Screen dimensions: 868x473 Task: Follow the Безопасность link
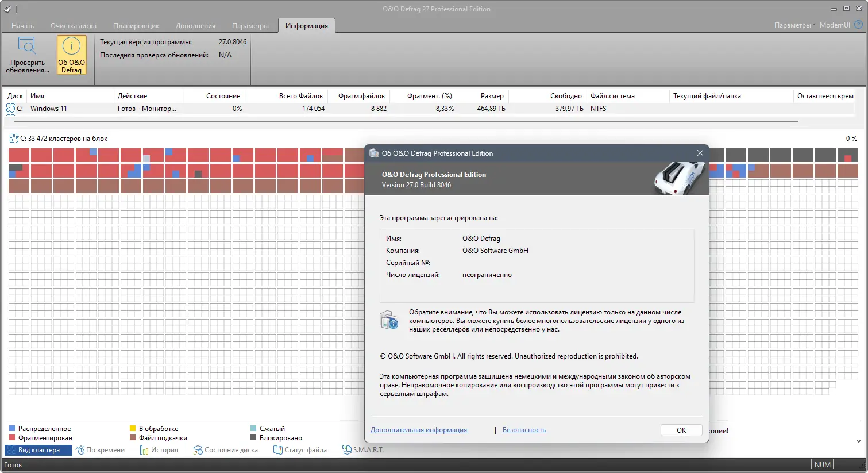click(x=524, y=430)
